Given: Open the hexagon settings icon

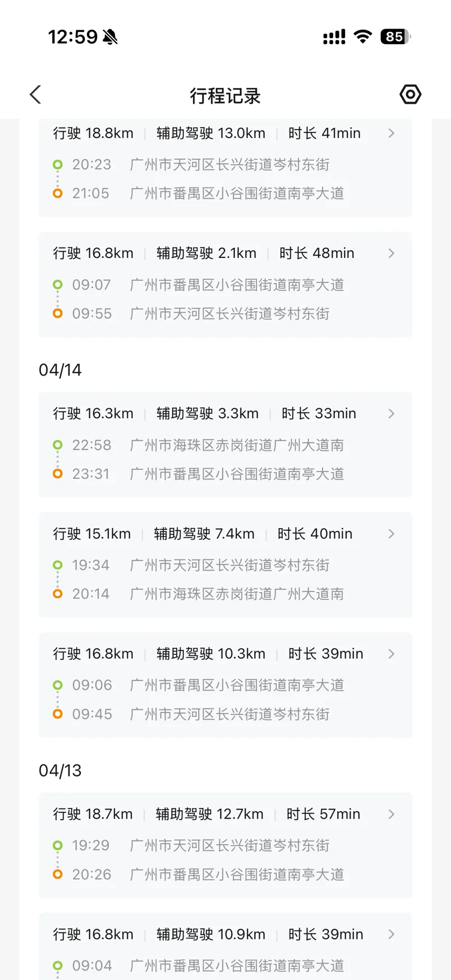Looking at the screenshot, I should (x=410, y=94).
